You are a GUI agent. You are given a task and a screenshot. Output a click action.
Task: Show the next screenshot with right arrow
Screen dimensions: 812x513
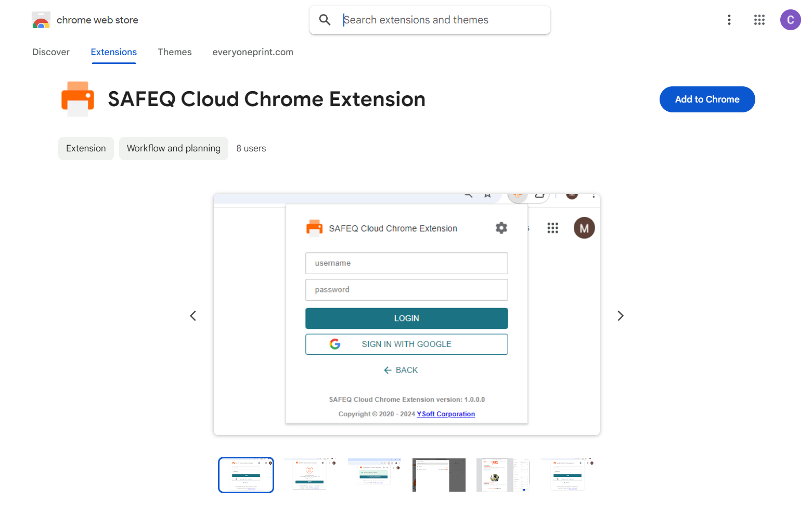click(620, 316)
